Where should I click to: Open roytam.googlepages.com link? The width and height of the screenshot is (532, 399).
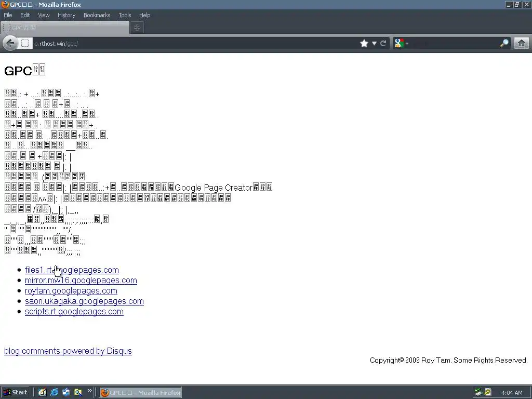[x=71, y=291]
